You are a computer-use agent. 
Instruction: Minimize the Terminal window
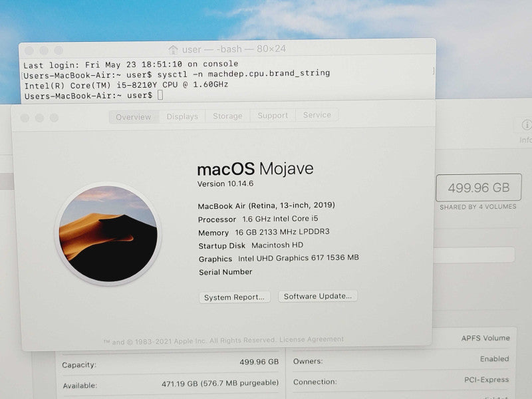click(x=44, y=51)
